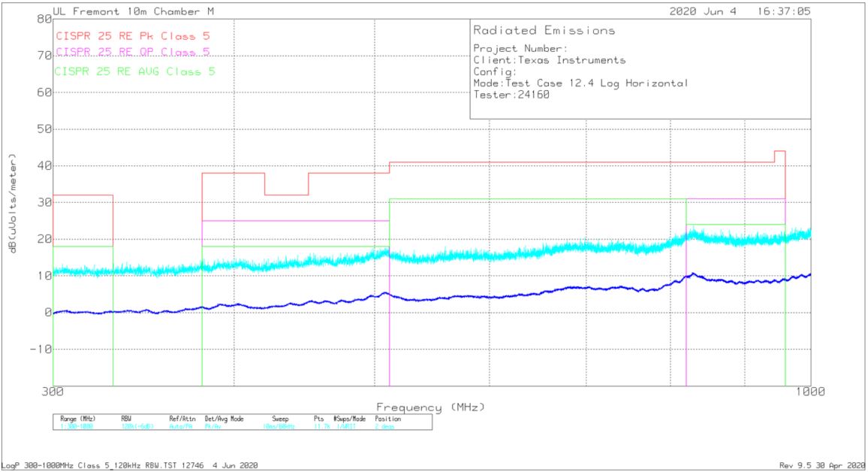Select the magenta CISPR 25 RE QP Class 5 legend
868x472 pixels.
click(133, 52)
